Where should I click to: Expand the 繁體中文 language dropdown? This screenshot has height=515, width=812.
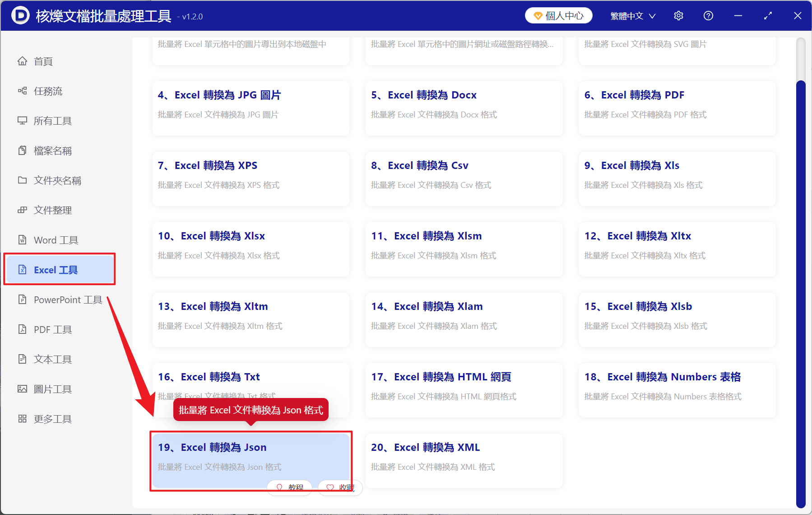tap(633, 16)
